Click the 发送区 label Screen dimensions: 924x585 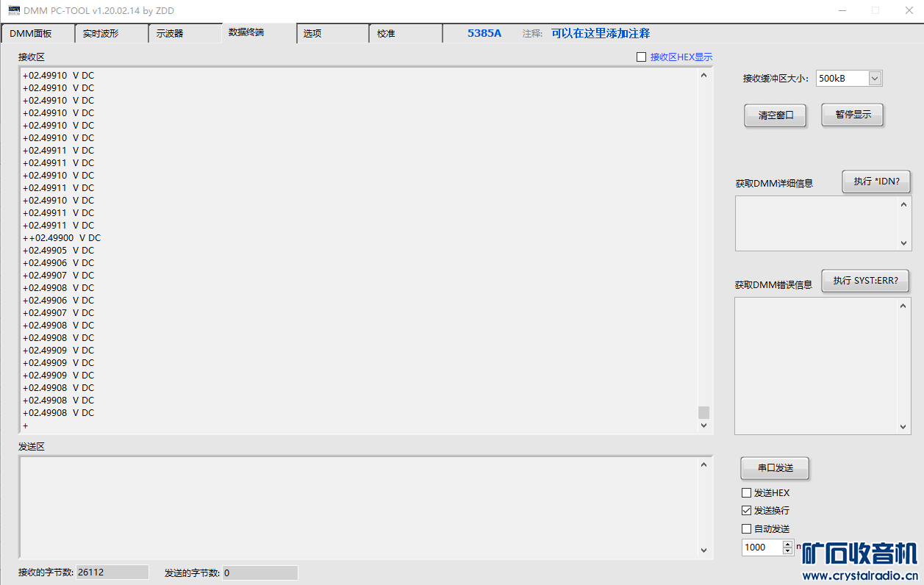point(32,447)
